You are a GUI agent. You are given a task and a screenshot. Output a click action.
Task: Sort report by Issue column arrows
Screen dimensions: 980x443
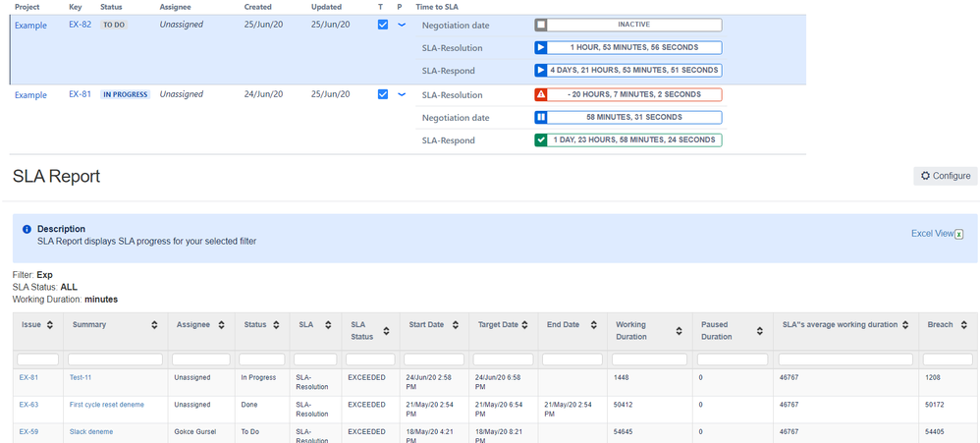pyautogui.click(x=50, y=325)
